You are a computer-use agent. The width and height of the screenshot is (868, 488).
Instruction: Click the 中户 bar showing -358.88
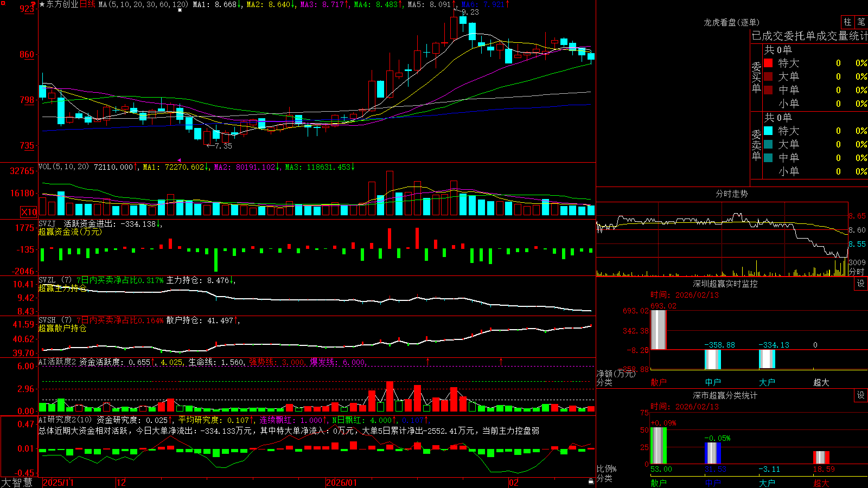(713, 359)
